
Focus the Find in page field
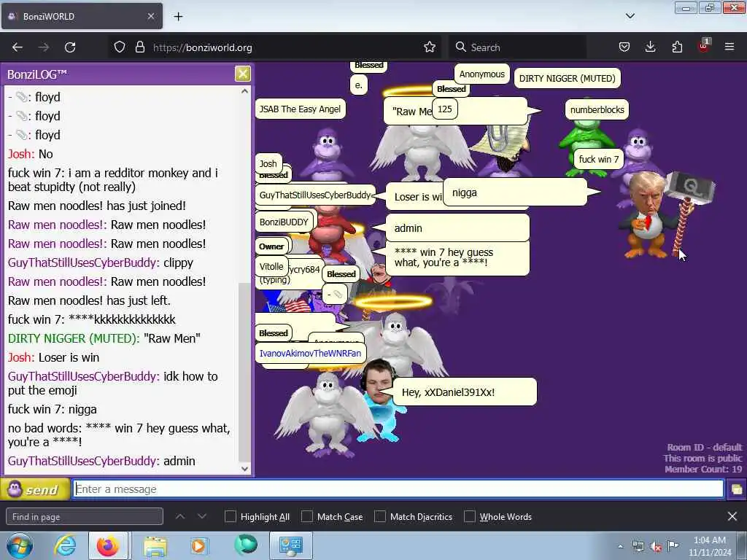(85, 517)
